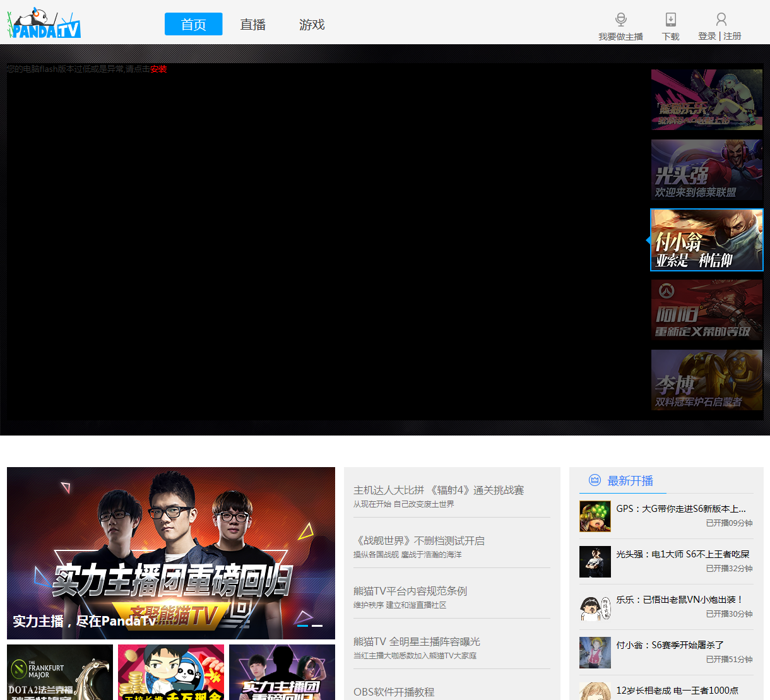Click the 光头强 streamer avatar

[x=595, y=562]
